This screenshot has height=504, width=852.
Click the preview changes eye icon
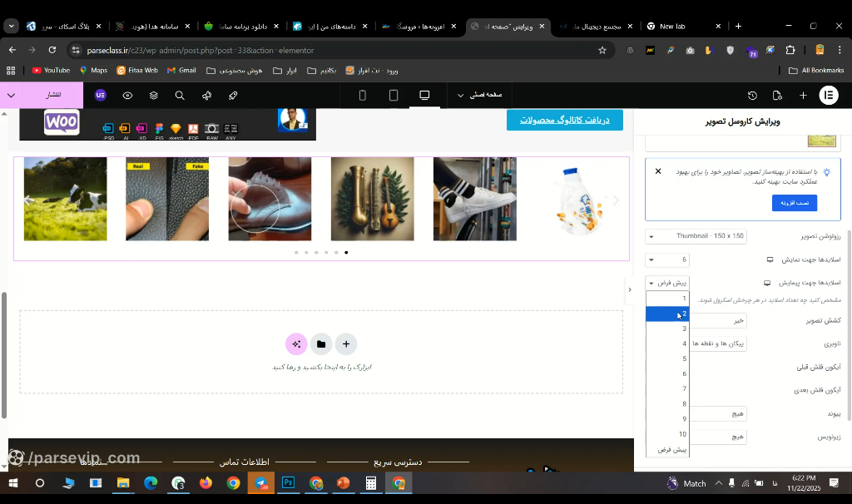(127, 96)
